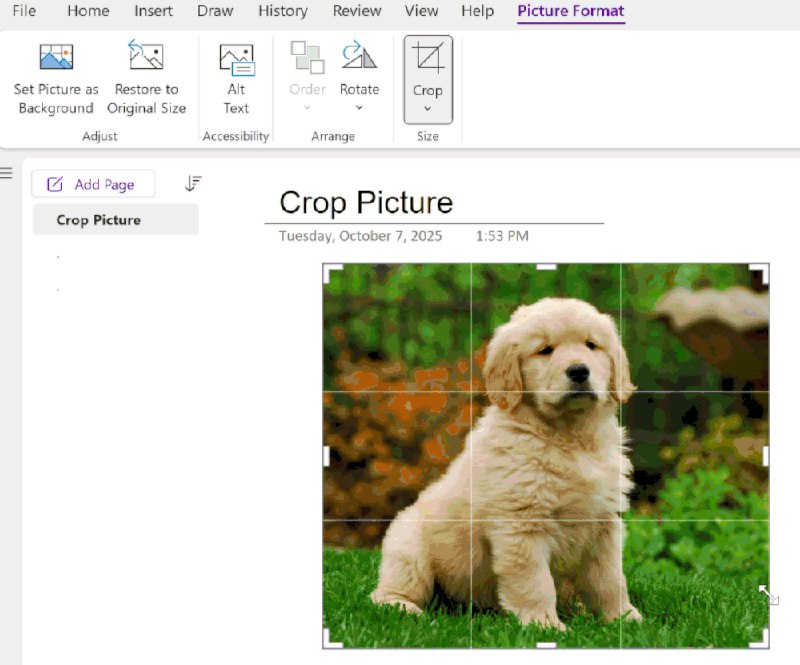Switch to the Insert tab
Viewport: 800px width, 665px height.
pyautogui.click(x=153, y=11)
